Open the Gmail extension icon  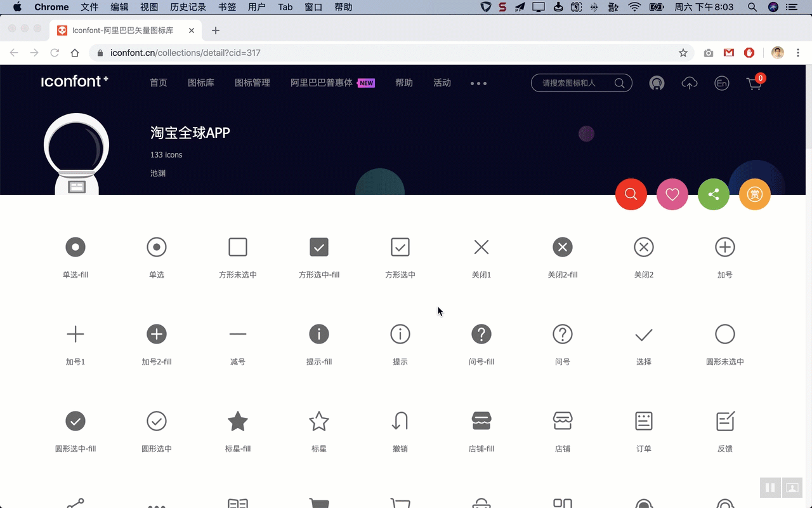click(729, 53)
